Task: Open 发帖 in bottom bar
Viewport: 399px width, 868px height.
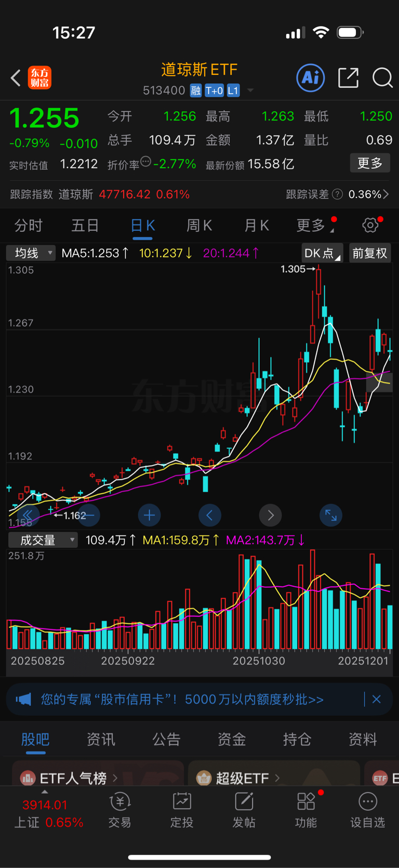Action: pyautogui.click(x=244, y=810)
